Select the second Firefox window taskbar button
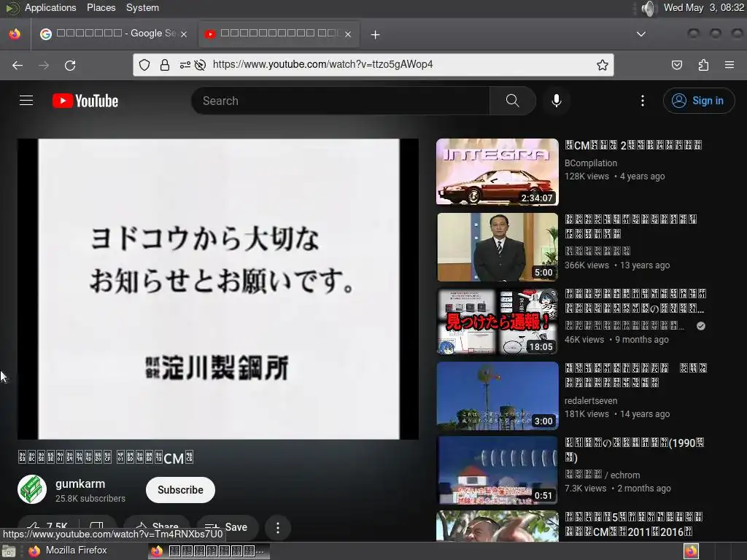The image size is (747, 560). (x=209, y=551)
